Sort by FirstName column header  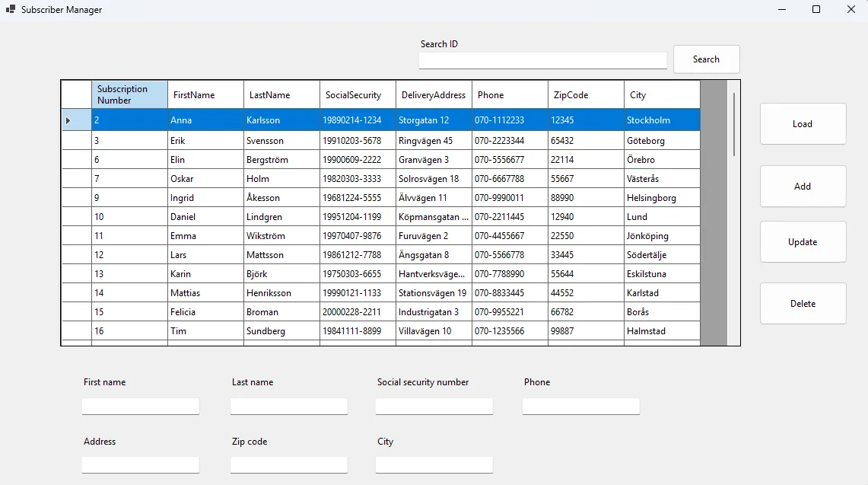[205, 94]
